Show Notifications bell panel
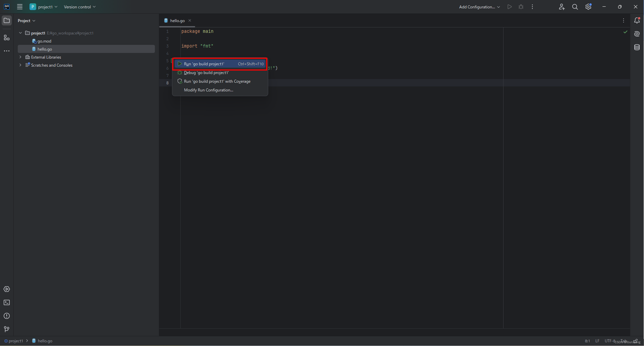This screenshot has height=346, width=644. point(637,21)
